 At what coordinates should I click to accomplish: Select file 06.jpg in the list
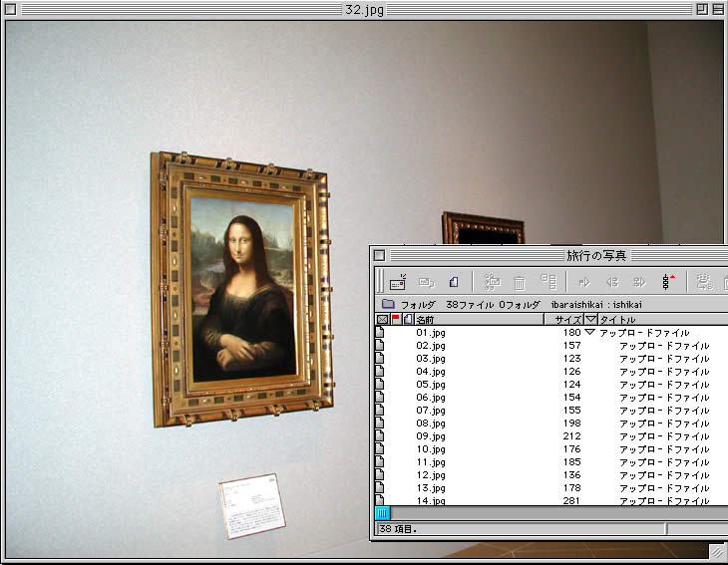[x=431, y=398]
